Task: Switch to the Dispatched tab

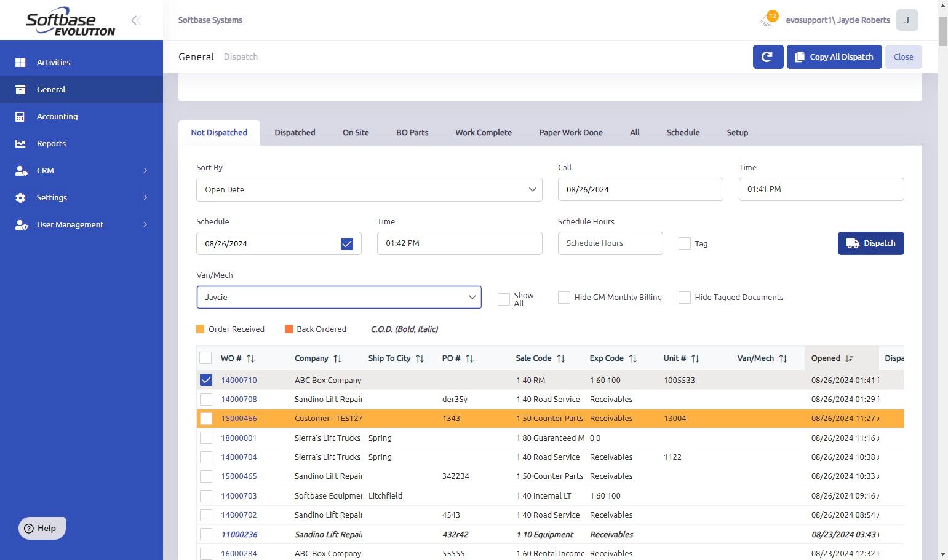Action: (295, 133)
